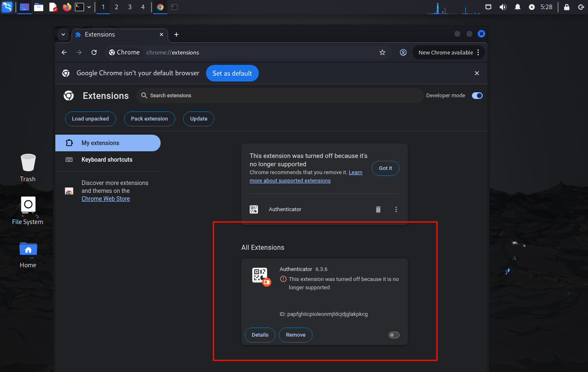Image resolution: width=588 pixels, height=372 pixels.
Task: Toggle the Authenticator extension enable switch
Action: [394, 335]
